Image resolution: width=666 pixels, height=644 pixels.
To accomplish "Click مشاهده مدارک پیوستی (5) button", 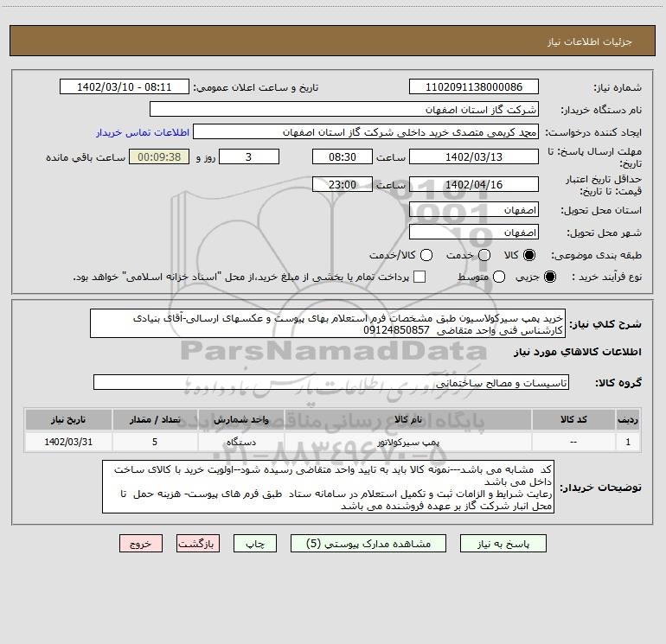I will coord(368,544).
